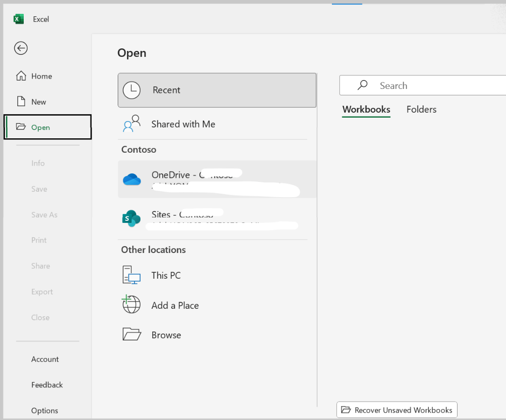Switch to the Folders tab
This screenshot has width=506, height=420.
pyautogui.click(x=421, y=110)
